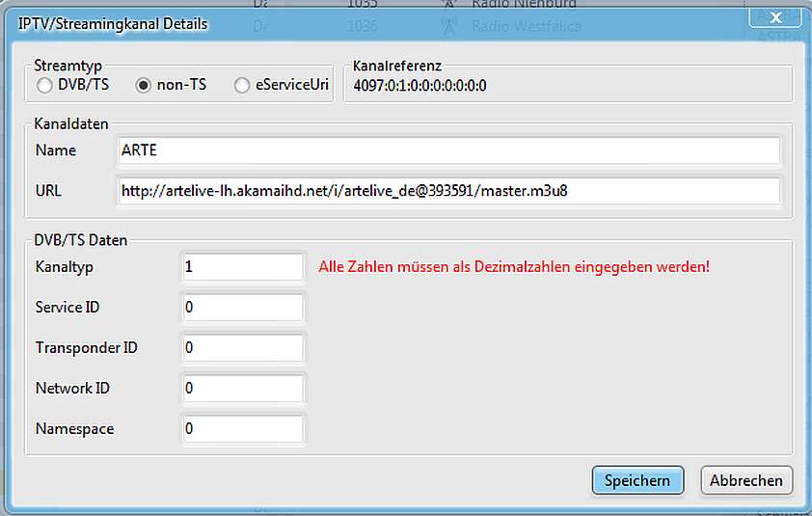This screenshot has width=812, height=516.
Task: Click the antenna icon beside Radio Westfalica
Action: click(x=449, y=27)
